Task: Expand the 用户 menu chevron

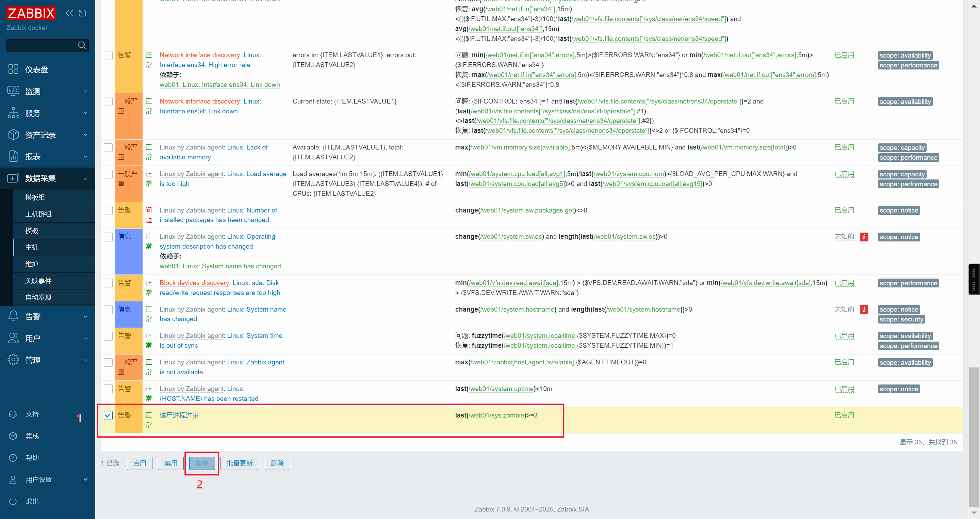Action: [x=86, y=338]
